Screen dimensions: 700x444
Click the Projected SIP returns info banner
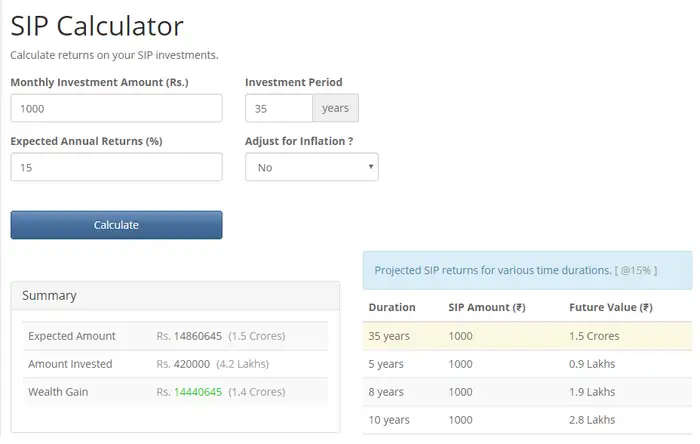tap(527, 270)
